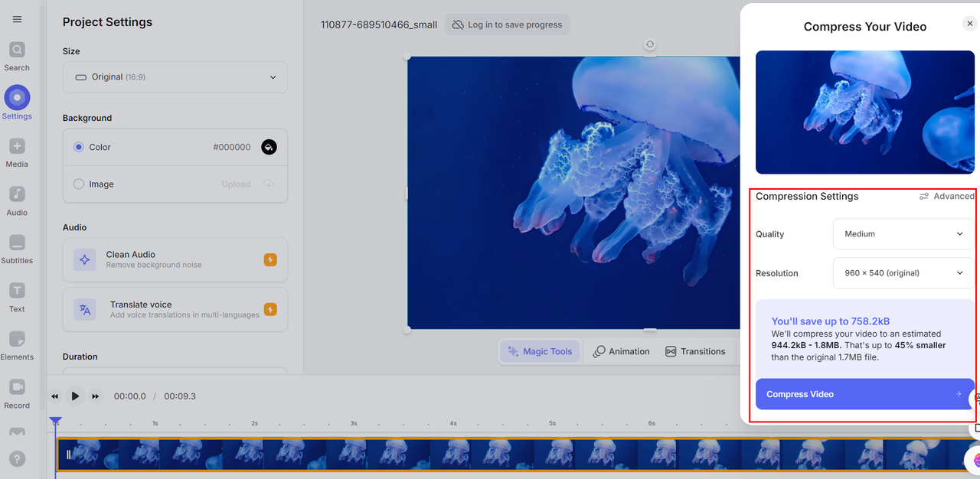Click the Project Settings heading

(x=107, y=22)
